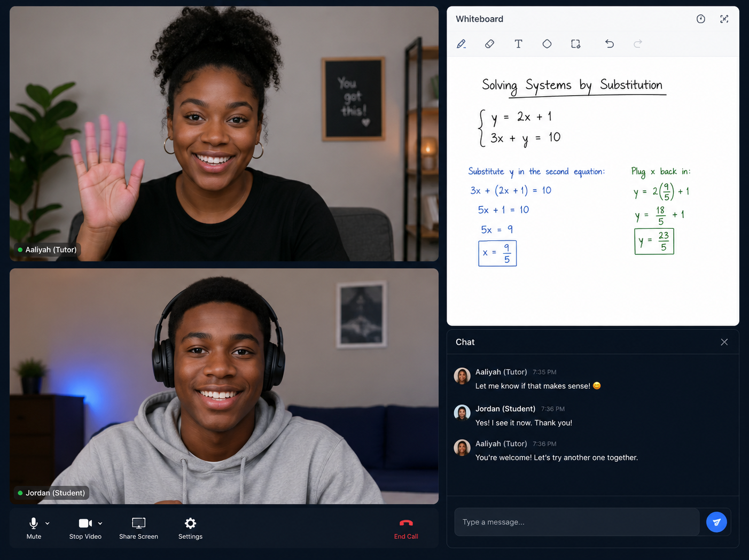The height and width of the screenshot is (560, 749).
Task: Click the boxed x = 9/5 answer on whiteboard
Action: click(x=497, y=253)
